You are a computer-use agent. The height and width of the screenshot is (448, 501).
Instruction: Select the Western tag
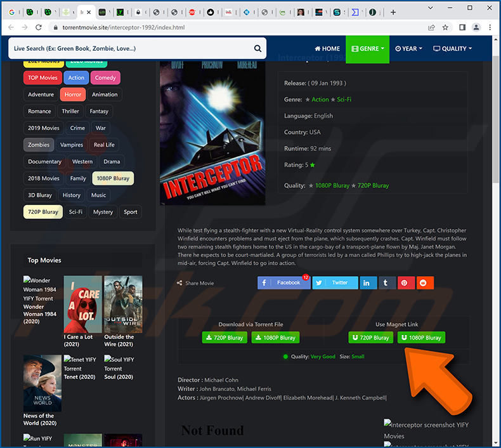coord(82,161)
